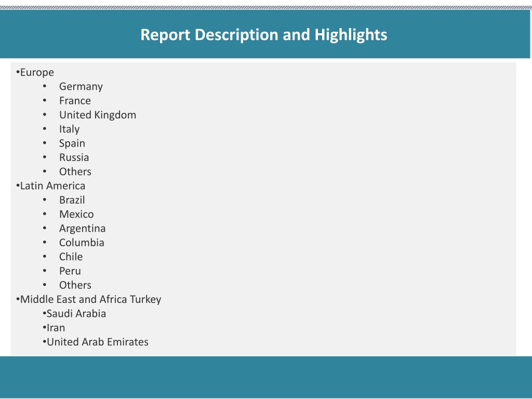
Task: Click the 'Report Description and Highlights' title
Action: coord(263,35)
